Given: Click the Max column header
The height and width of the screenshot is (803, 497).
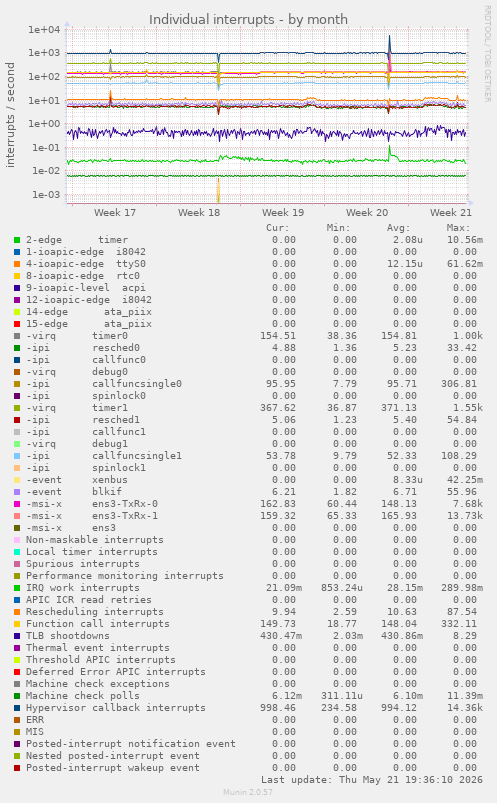Looking at the screenshot, I should [458, 228].
